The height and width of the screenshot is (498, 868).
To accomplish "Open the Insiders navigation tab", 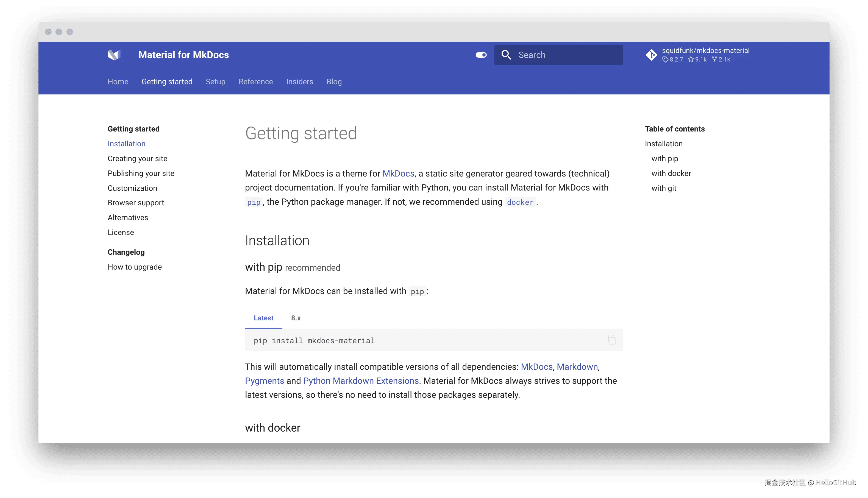I will [299, 82].
